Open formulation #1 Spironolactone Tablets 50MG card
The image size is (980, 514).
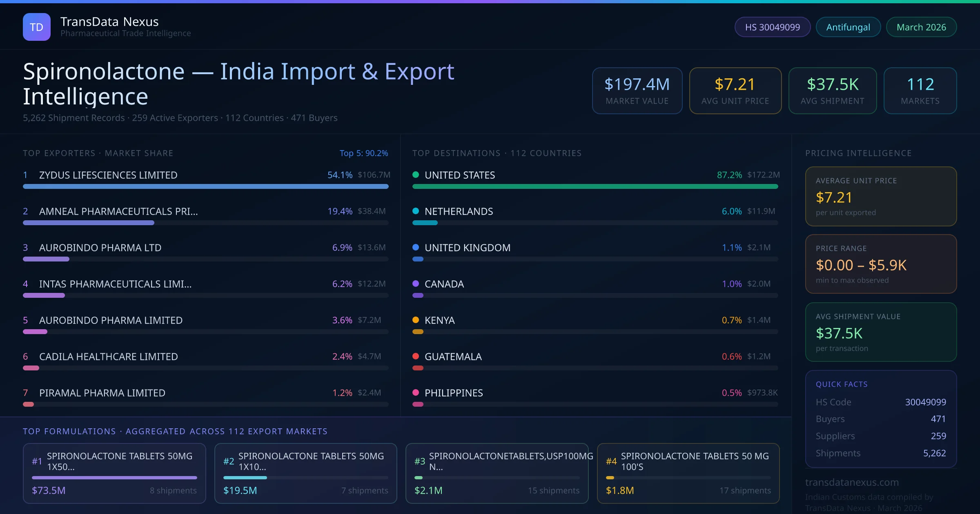point(114,473)
